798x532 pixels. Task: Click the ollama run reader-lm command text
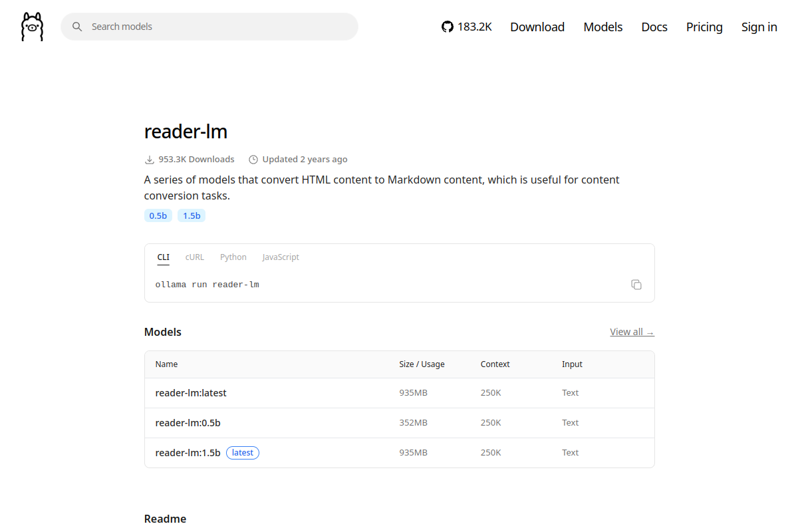207,285
